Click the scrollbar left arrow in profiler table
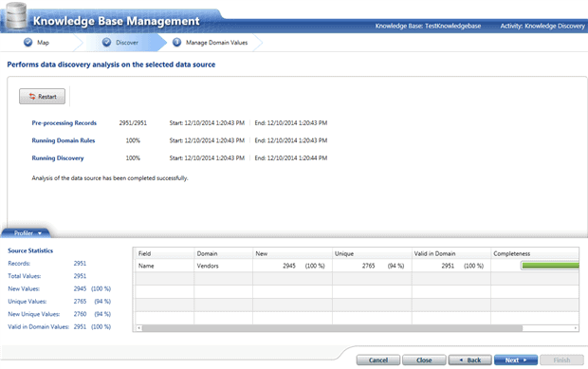 (138, 328)
